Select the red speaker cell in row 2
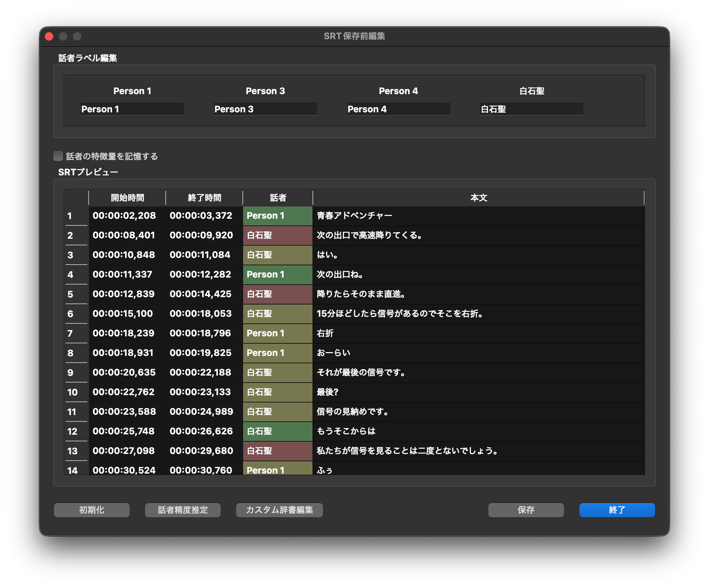The image size is (709, 588). [277, 235]
